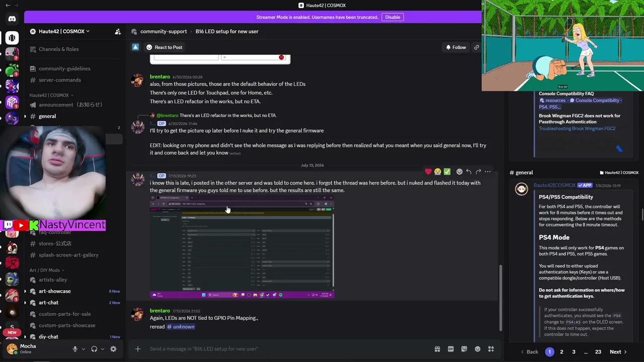Click React to Post button
644x362 pixels.
165,47
